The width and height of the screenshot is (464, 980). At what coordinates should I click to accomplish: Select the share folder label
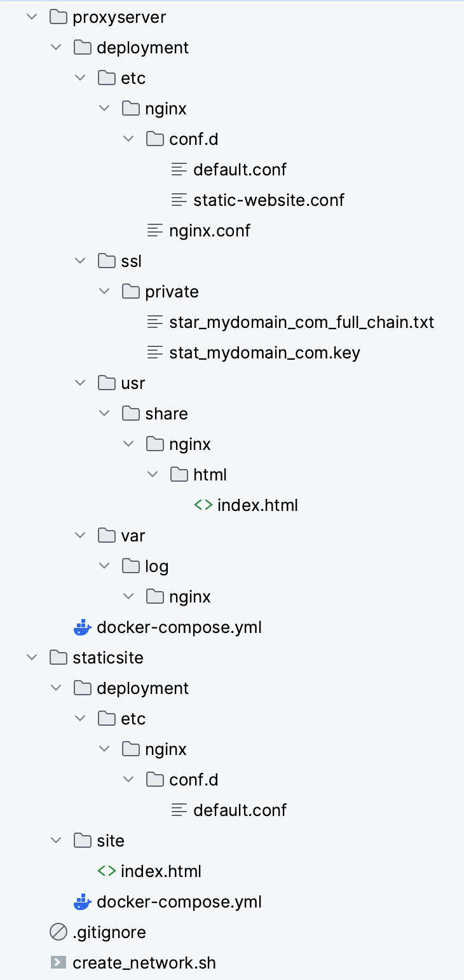point(167,414)
